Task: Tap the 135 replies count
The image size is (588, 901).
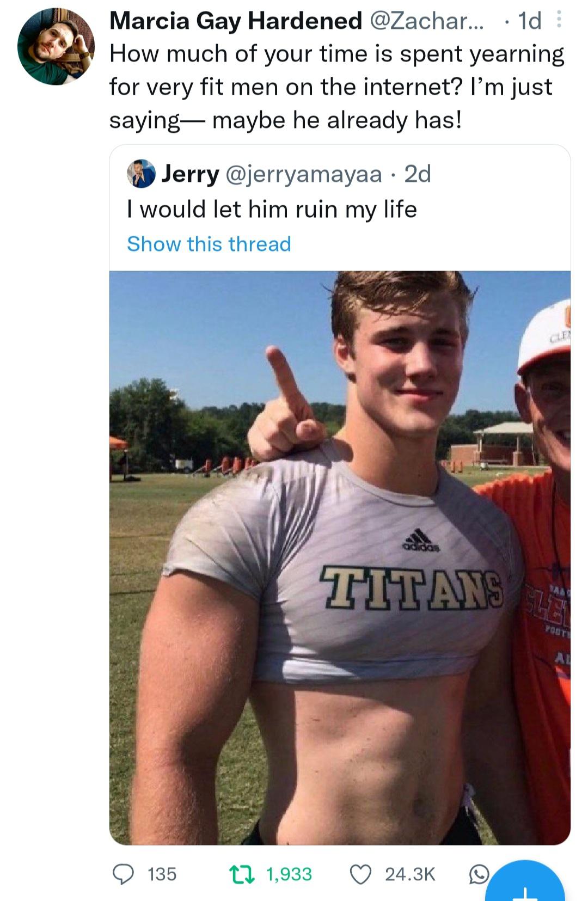Action: pos(162,874)
